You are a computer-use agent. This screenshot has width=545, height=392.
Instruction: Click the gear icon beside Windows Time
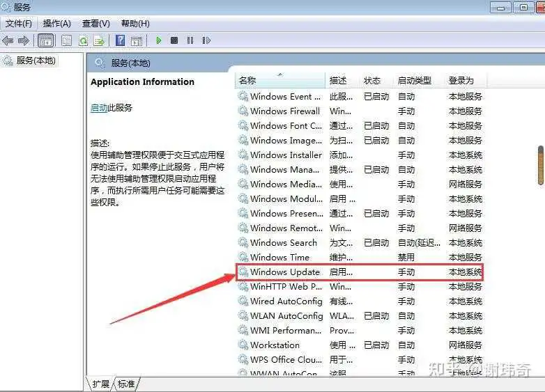[x=243, y=257]
